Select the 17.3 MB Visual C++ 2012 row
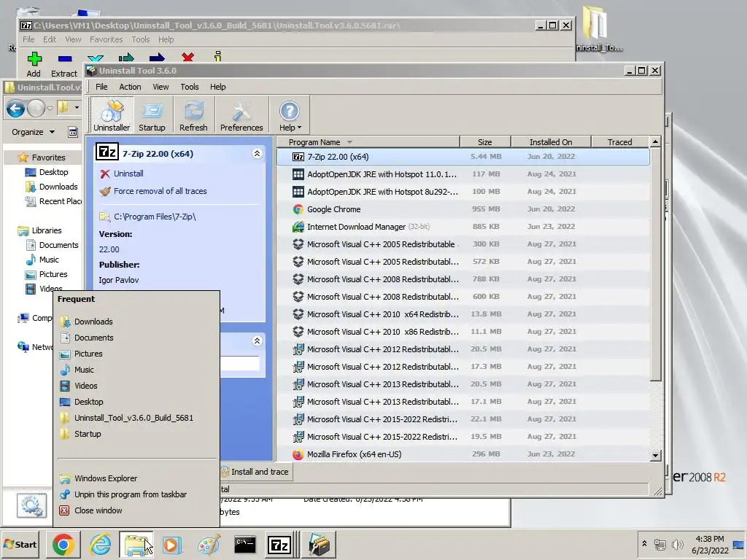 [x=462, y=367]
